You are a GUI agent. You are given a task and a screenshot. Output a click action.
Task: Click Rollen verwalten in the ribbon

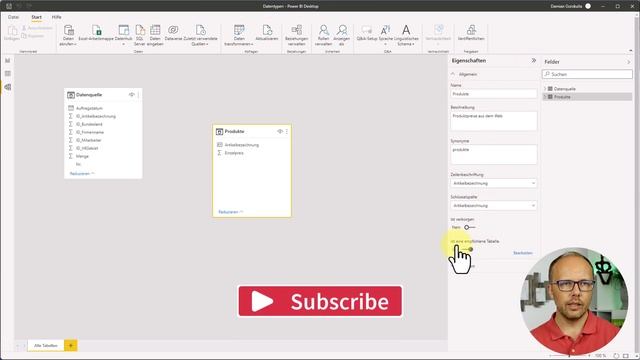point(323,35)
